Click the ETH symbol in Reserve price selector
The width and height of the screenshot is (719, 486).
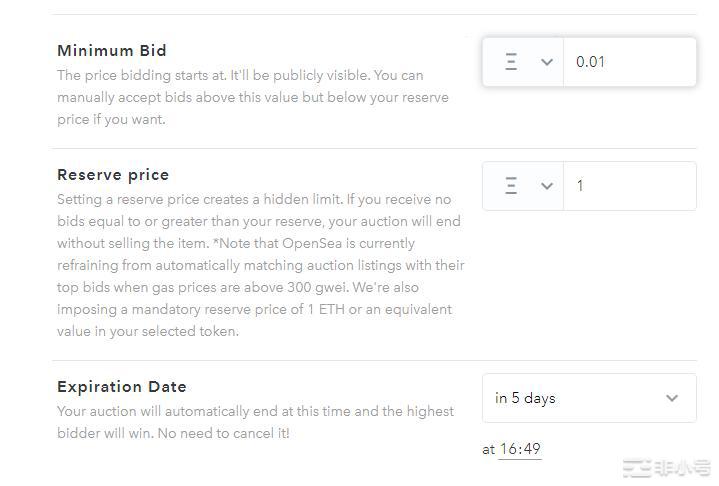[511, 186]
